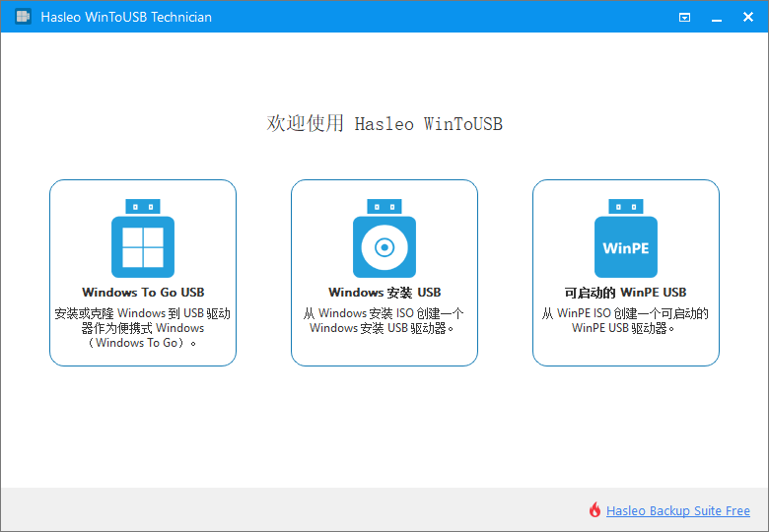Click the Windows 安装 ISO description text
Viewport: 769px width, 532px height.
pos(384,321)
